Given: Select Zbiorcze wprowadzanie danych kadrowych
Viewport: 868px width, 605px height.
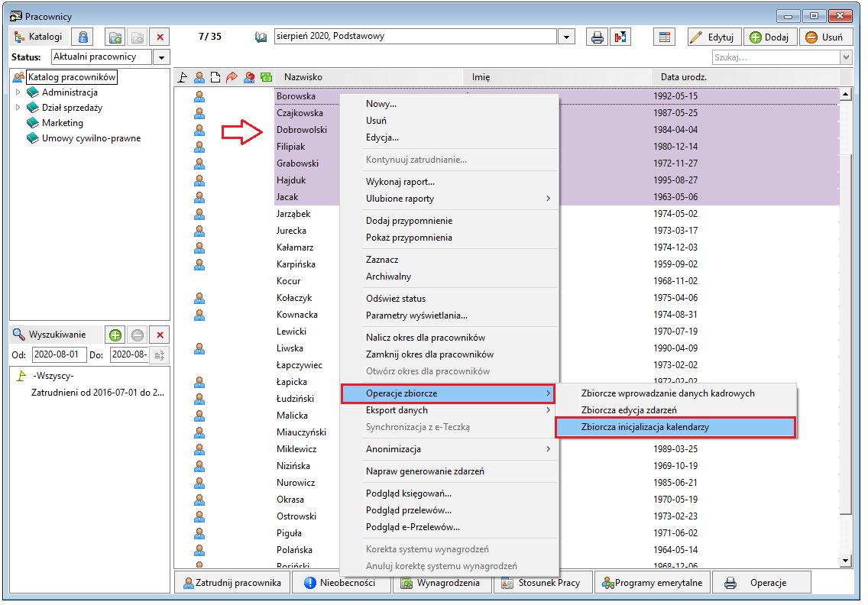Looking at the screenshot, I should tap(675, 393).
